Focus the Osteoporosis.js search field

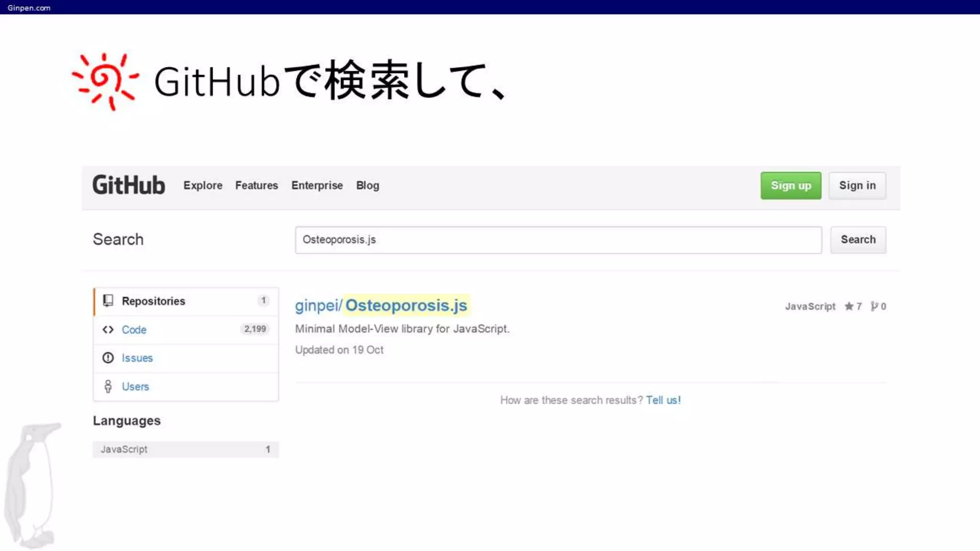click(558, 240)
